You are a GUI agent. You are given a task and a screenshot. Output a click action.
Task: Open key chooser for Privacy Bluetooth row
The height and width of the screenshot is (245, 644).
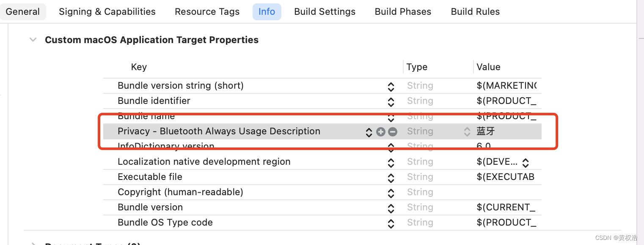tap(369, 132)
